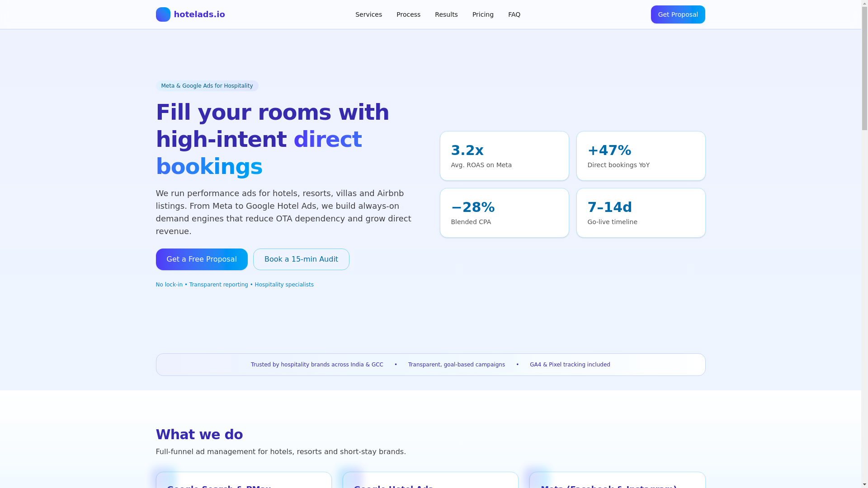Click the hotelads.io logo icon
The height and width of the screenshot is (488, 868).
(x=163, y=14)
